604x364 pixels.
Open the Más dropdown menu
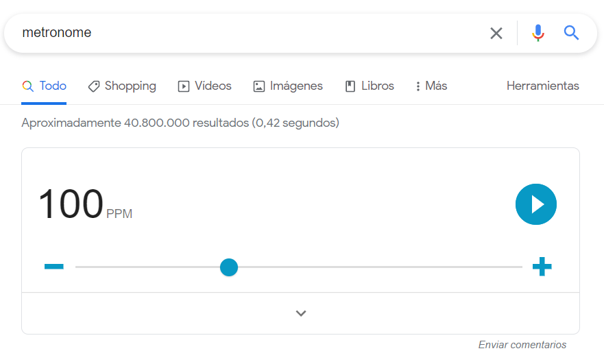[431, 86]
